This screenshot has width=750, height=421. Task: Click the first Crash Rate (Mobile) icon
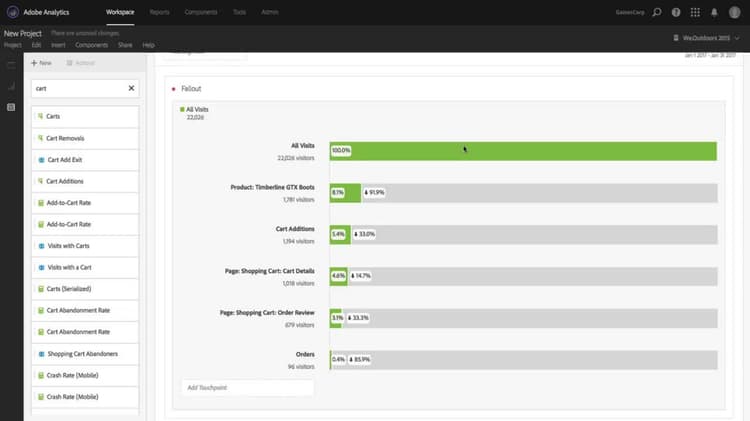click(41, 376)
